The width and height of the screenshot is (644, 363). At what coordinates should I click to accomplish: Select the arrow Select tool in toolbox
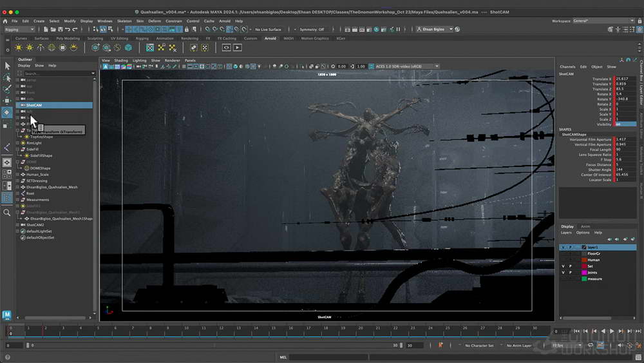click(7, 66)
